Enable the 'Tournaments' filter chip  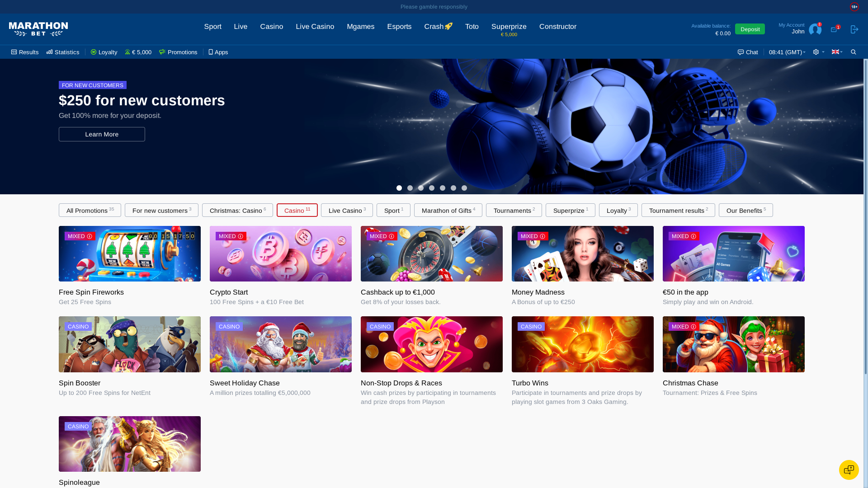coord(514,210)
